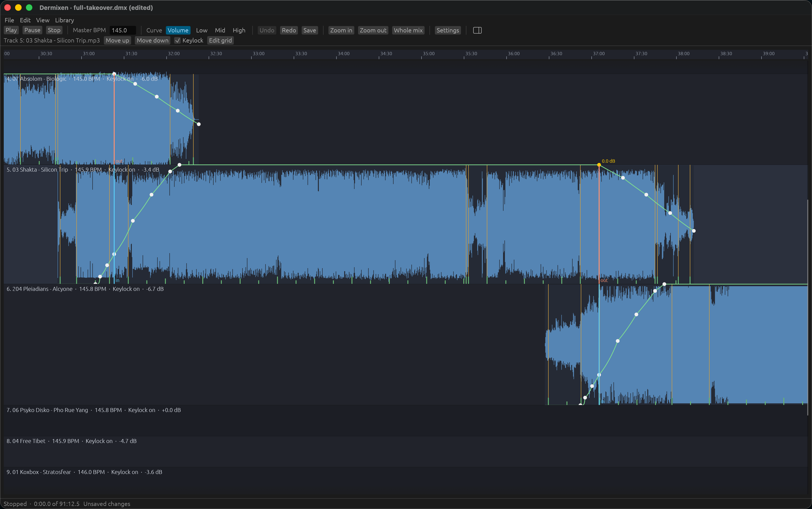Open the Library menu

pyautogui.click(x=64, y=20)
